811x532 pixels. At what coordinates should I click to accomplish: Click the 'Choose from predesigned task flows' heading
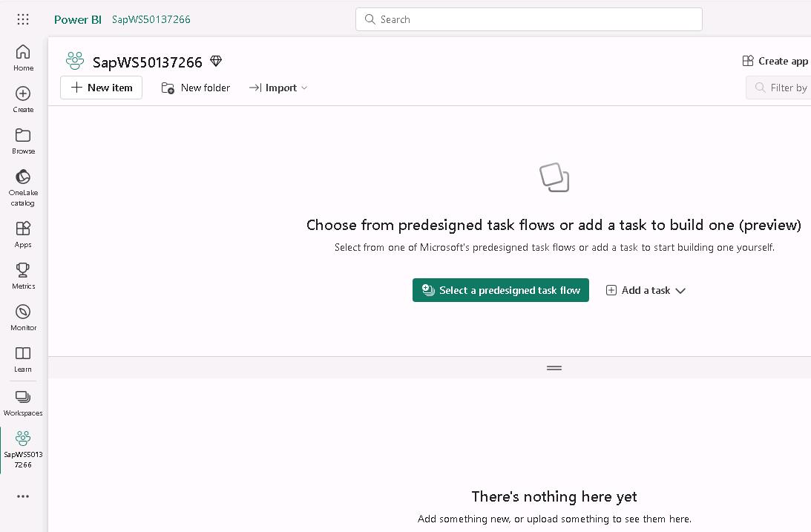[554, 225]
